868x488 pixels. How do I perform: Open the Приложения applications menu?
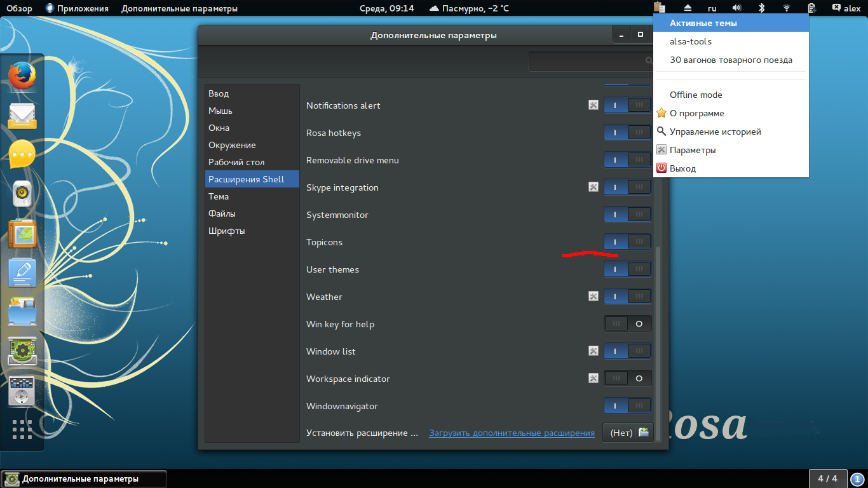(77, 8)
